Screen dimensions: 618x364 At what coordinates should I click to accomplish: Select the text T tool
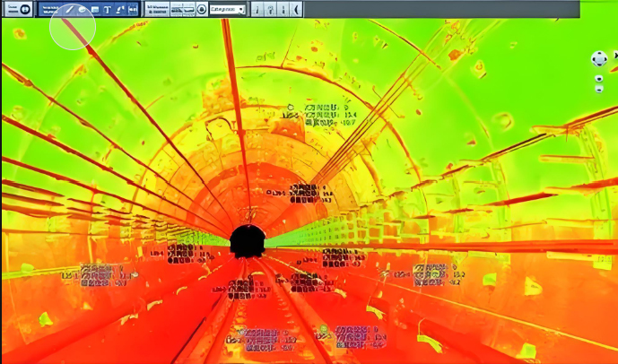coord(107,9)
